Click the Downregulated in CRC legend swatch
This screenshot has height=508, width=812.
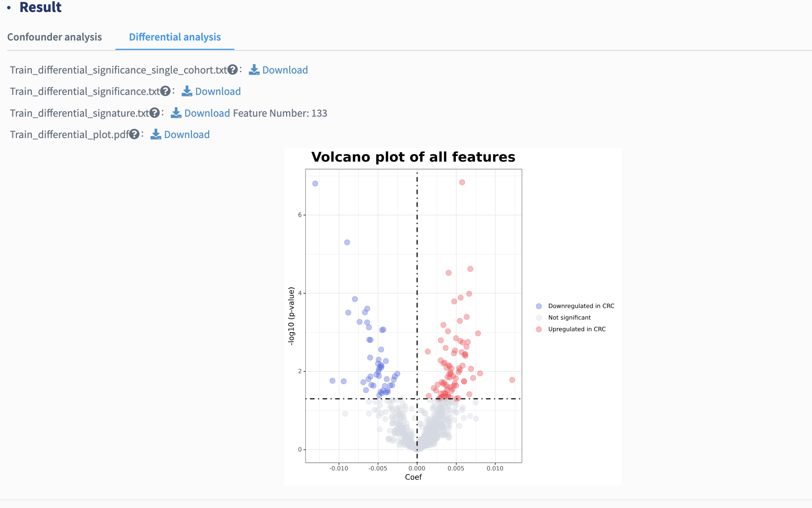click(x=539, y=306)
